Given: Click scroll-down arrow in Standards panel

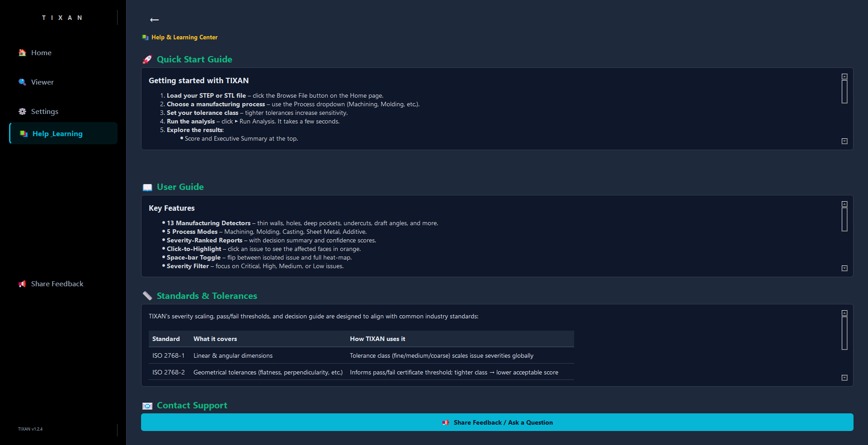Looking at the screenshot, I should 844,378.
